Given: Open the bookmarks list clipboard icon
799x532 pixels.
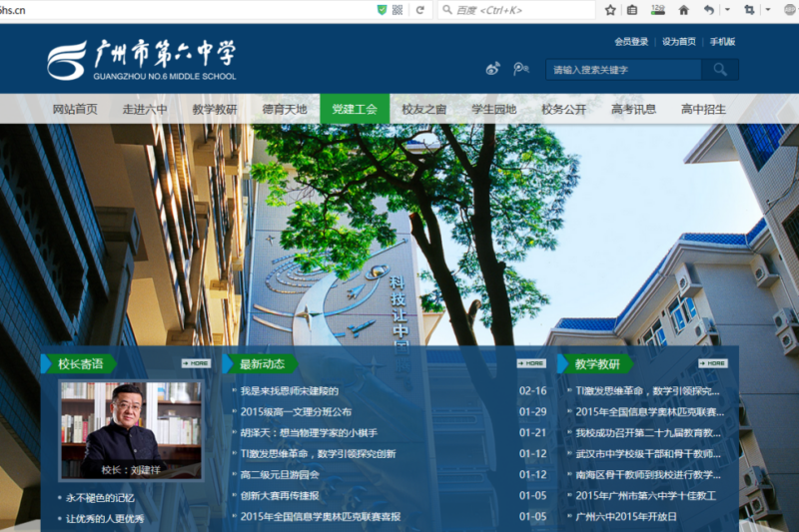Looking at the screenshot, I should [x=632, y=10].
